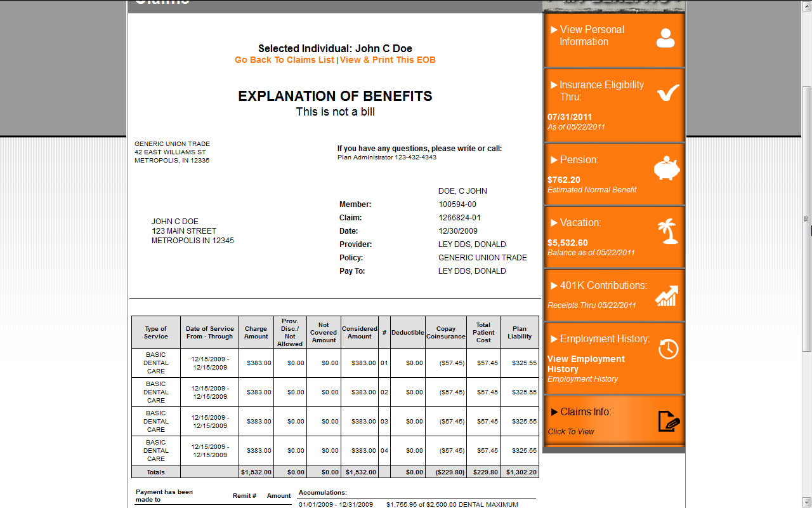Viewport: 812px width, 508px height.
Task: Expand the Employment History arrow
Action: 554,339
